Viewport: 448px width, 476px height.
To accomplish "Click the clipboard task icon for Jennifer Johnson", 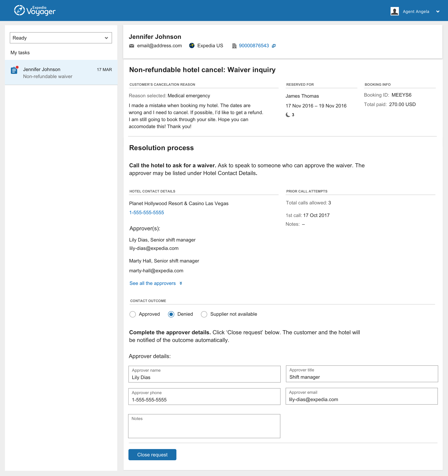I will point(14,70).
